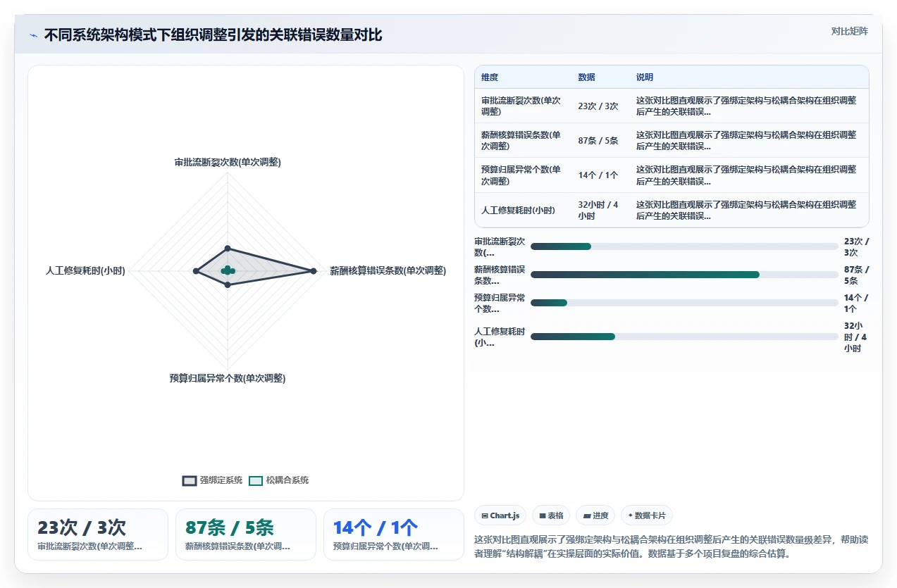Toggle the 松耦合系统 legend swatch
The image size is (897, 588).
(256, 481)
